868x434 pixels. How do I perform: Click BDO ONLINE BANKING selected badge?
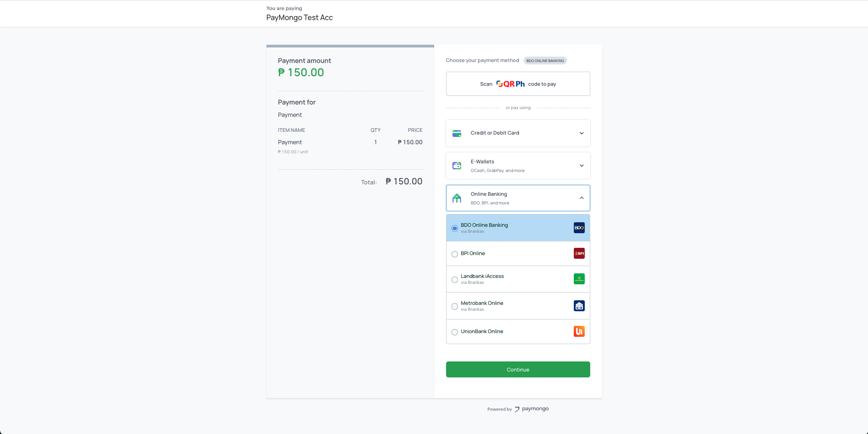(x=545, y=61)
